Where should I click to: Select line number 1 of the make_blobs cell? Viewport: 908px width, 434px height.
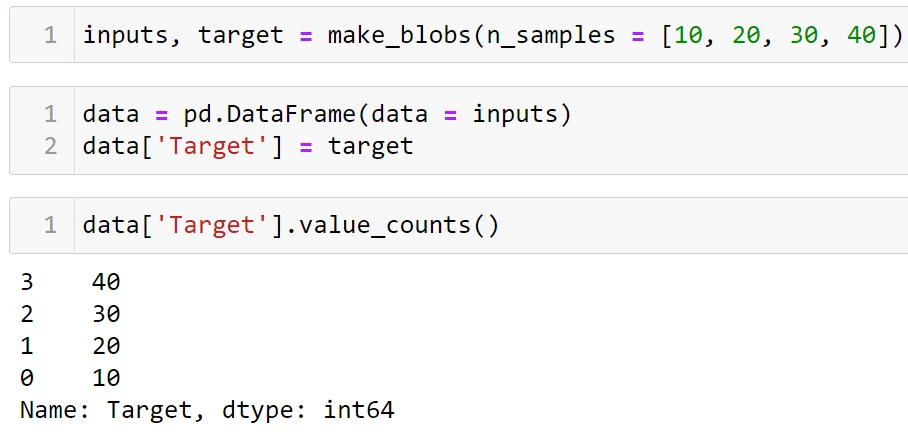50,35
